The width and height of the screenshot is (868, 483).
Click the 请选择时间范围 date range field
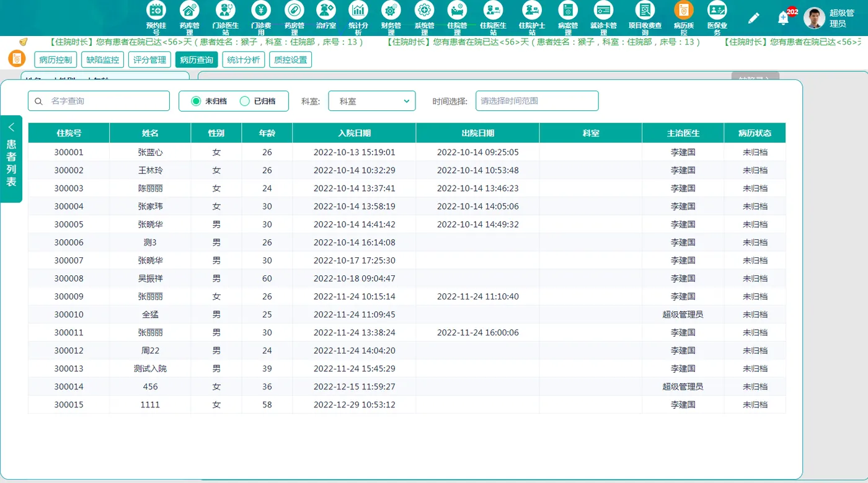(537, 101)
